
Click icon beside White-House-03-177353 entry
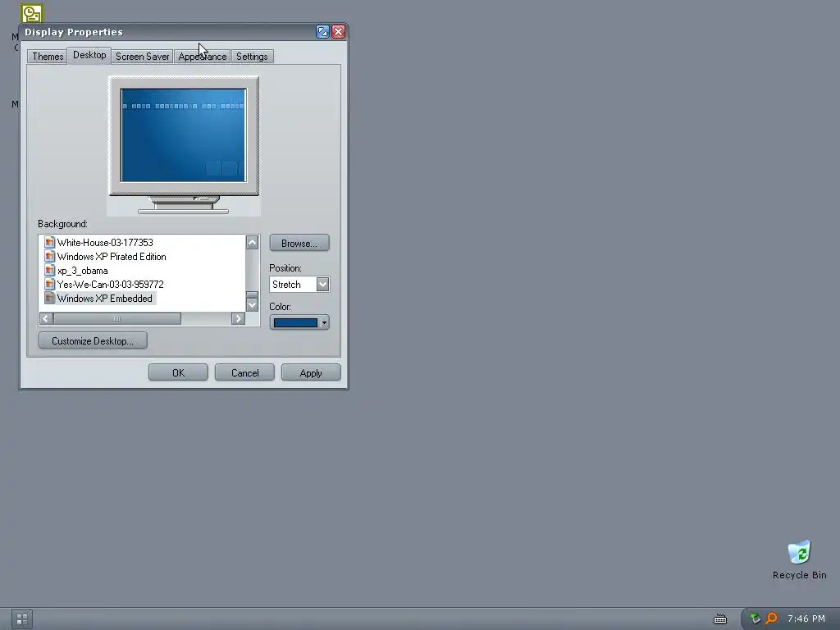[50, 242]
